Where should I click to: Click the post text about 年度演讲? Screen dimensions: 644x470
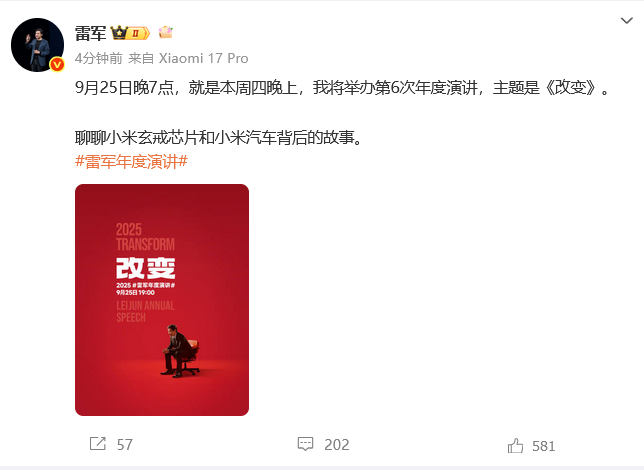click(342, 88)
